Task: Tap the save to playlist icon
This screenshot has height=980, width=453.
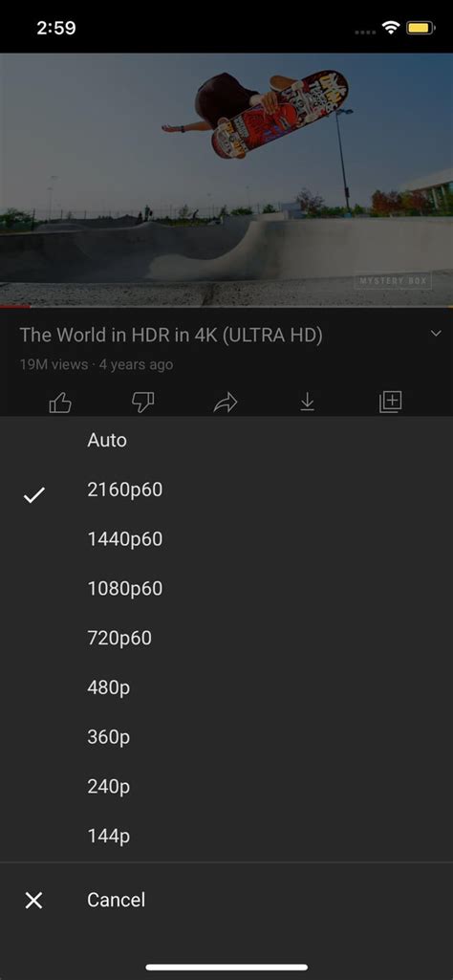Action: pyautogui.click(x=391, y=403)
